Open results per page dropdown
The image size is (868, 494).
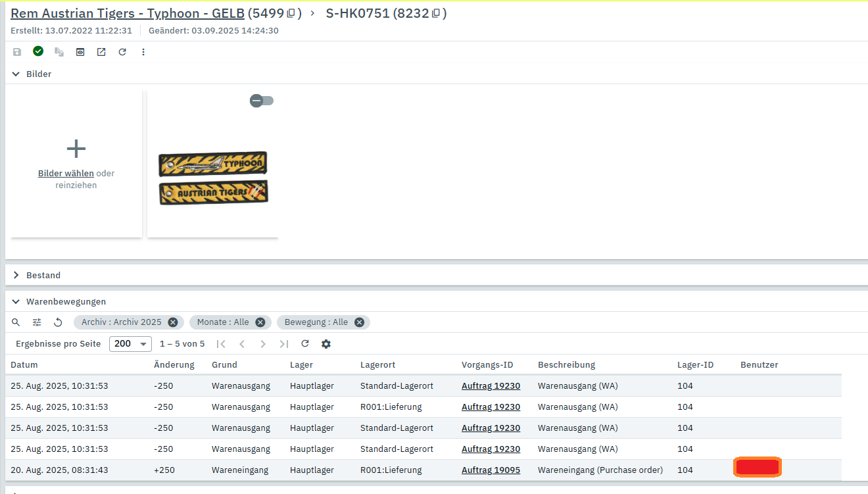tap(130, 343)
